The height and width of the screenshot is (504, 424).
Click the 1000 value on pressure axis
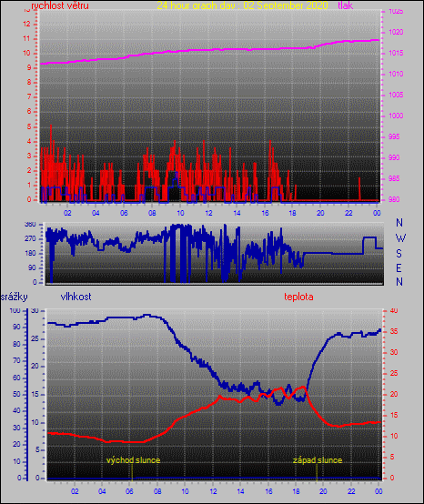click(x=396, y=116)
